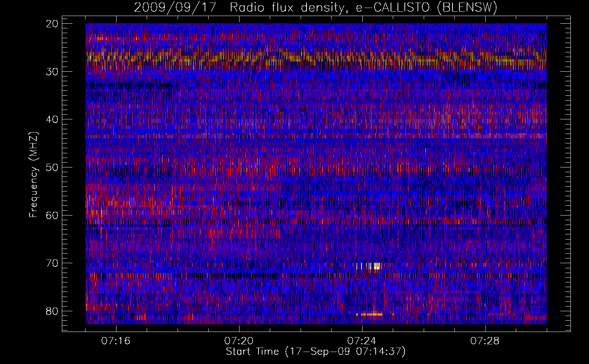Viewport: 589px width, 364px height.
Task: Click the 20 frequency tick label
Action: [52, 24]
